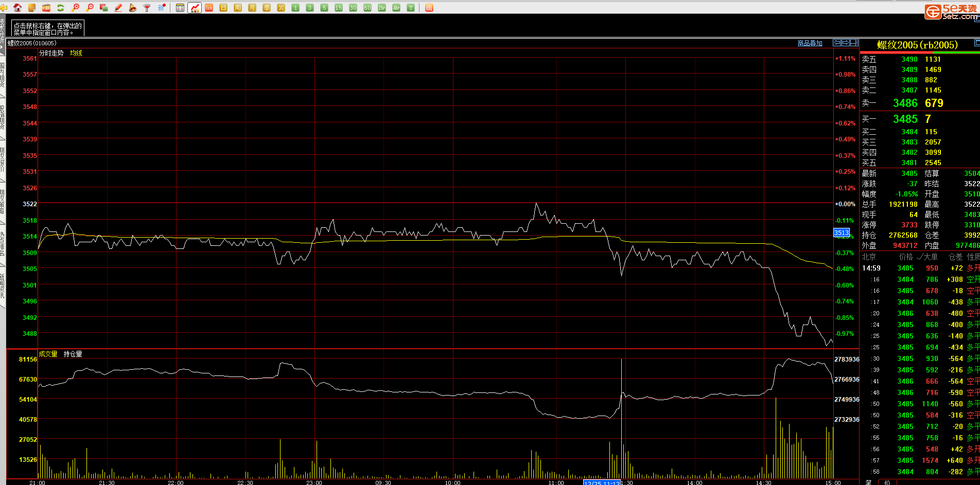Select the red pencil drawing tool
This screenshot has height=485, width=980.
pos(118,8)
